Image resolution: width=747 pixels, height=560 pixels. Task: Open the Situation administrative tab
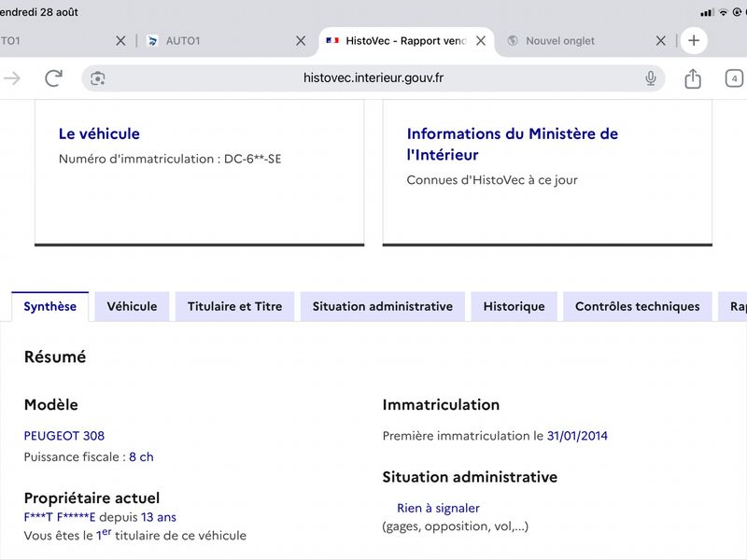tap(383, 306)
